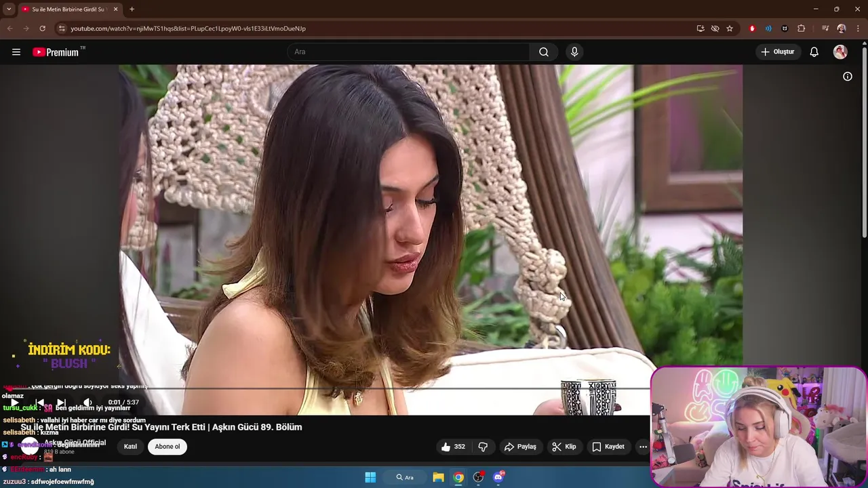
Task: Click the YouTube search input field
Action: pyautogui.click(x=408, y=52)
